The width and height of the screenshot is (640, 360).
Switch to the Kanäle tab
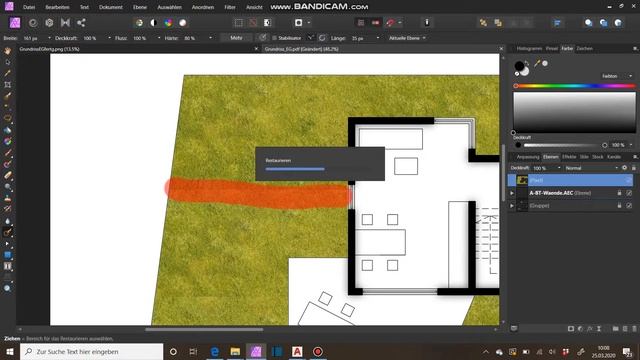point(614,157)
